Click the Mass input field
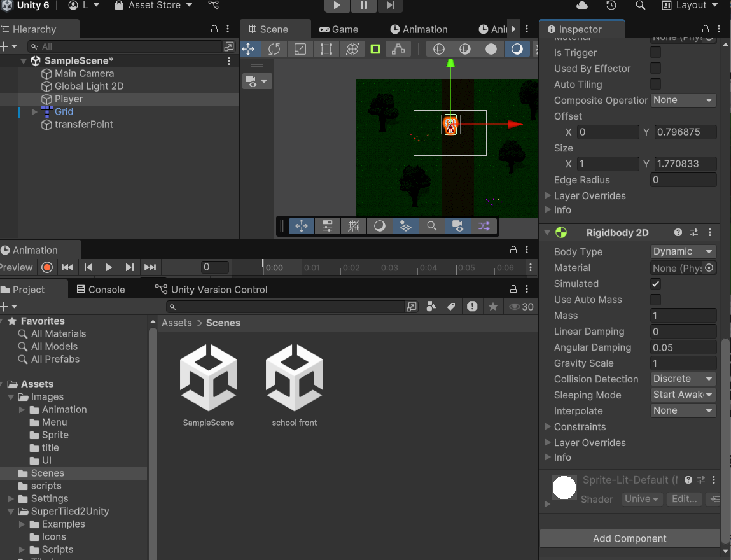 (x=683, y=316)
